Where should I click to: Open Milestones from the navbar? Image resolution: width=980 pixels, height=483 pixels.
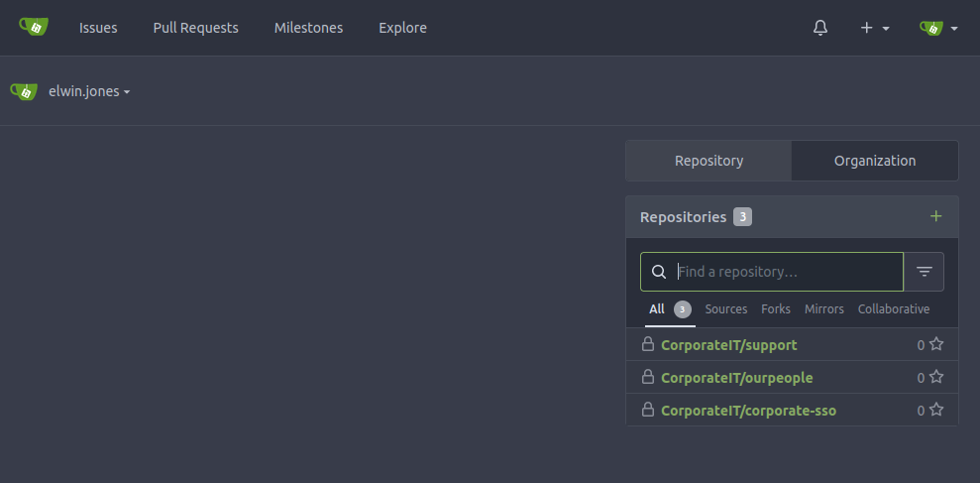(308, 28)
